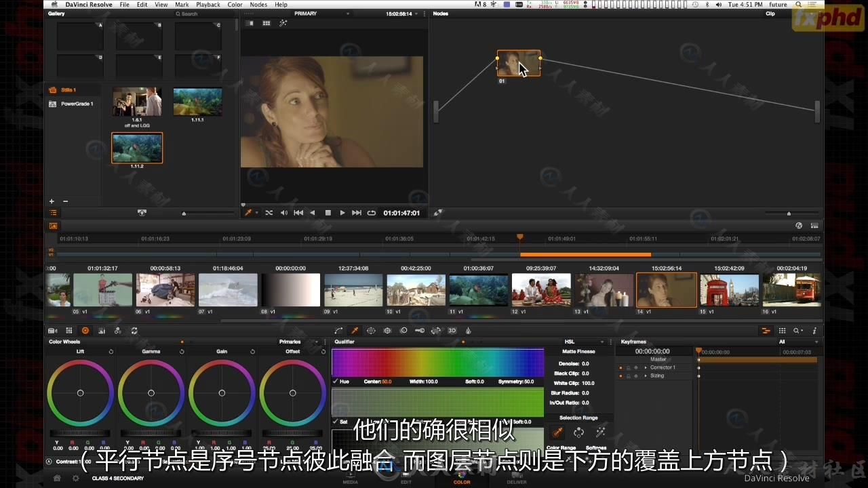868x488 pixels.
Task: Click the viewer eyedropper qualifier tool
Action: (x=248, y=213)
